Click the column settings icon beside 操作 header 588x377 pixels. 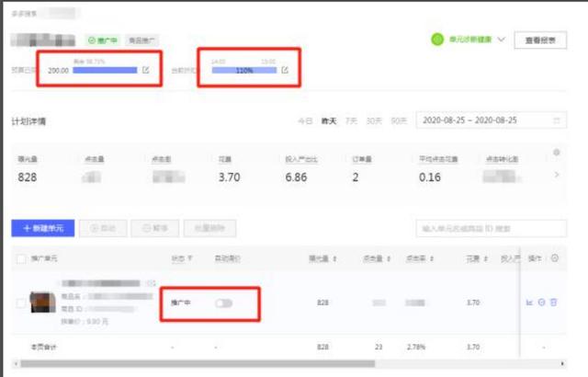555,258
